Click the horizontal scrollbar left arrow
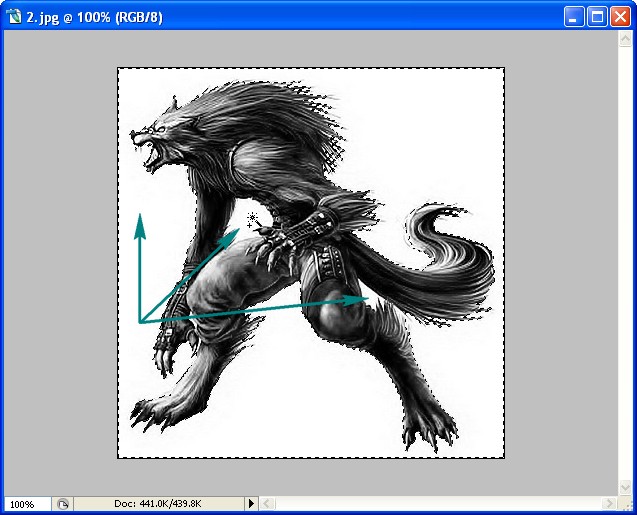The width and height of the screenshot is (637, 515). click(x=266, y=504)
